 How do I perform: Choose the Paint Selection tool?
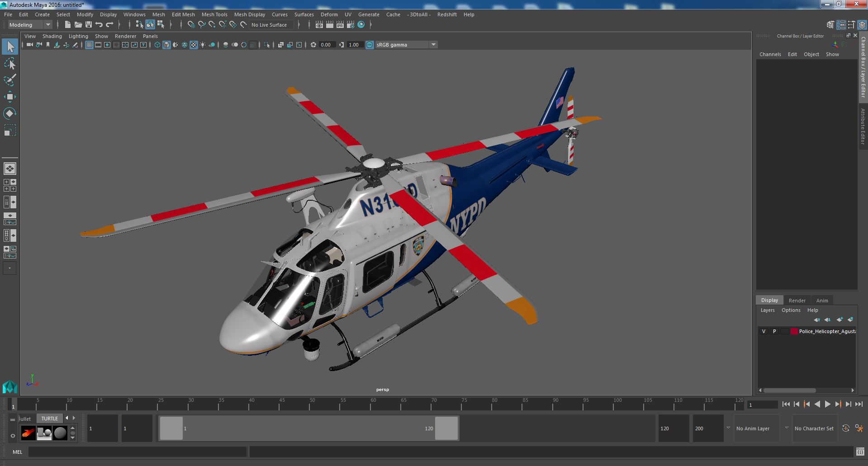[10, 80]
